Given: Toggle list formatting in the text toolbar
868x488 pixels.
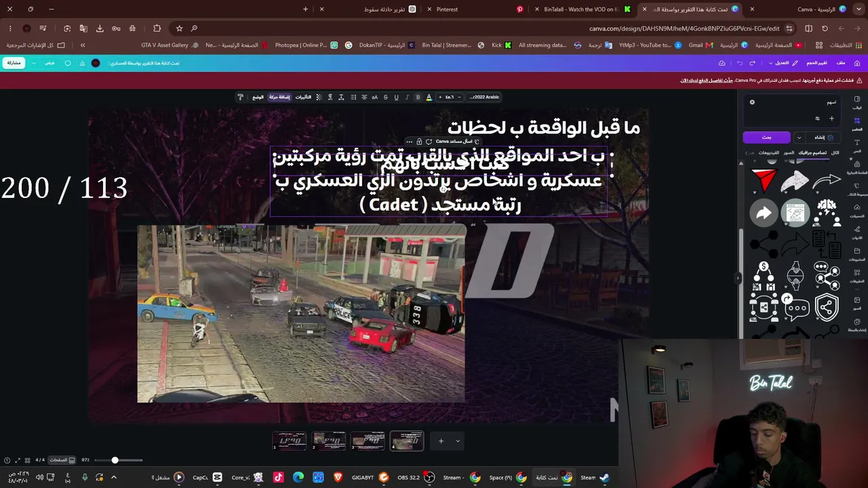Looking at the screenshot, I should (x=353, y=97).
